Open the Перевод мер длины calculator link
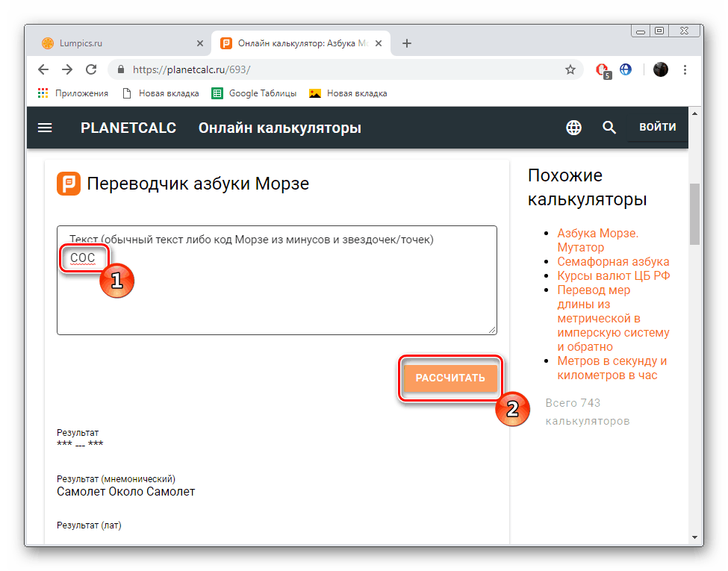728x571 pixels. [613, 319]
